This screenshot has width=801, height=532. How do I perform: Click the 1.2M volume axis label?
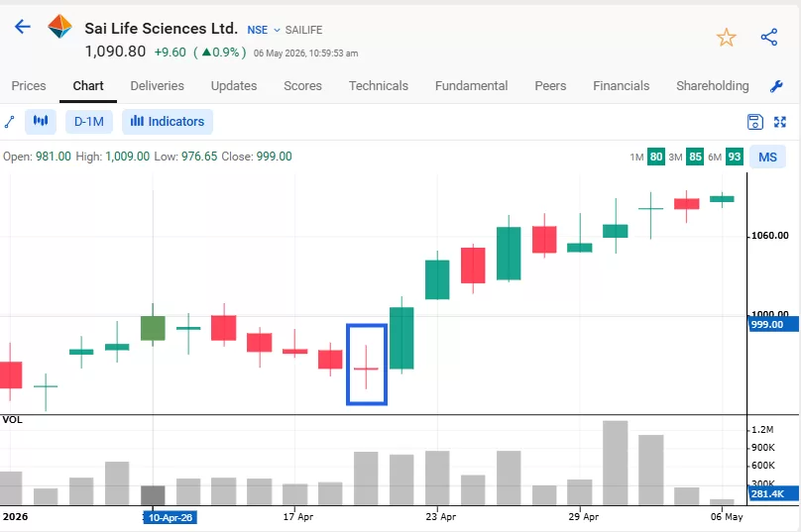(x=762, y=430)
